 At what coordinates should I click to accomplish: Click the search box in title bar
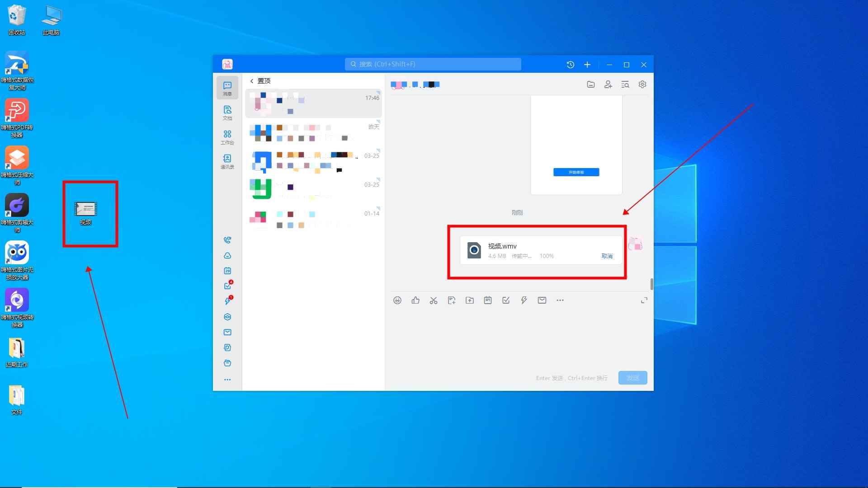(x=433, y=64)
